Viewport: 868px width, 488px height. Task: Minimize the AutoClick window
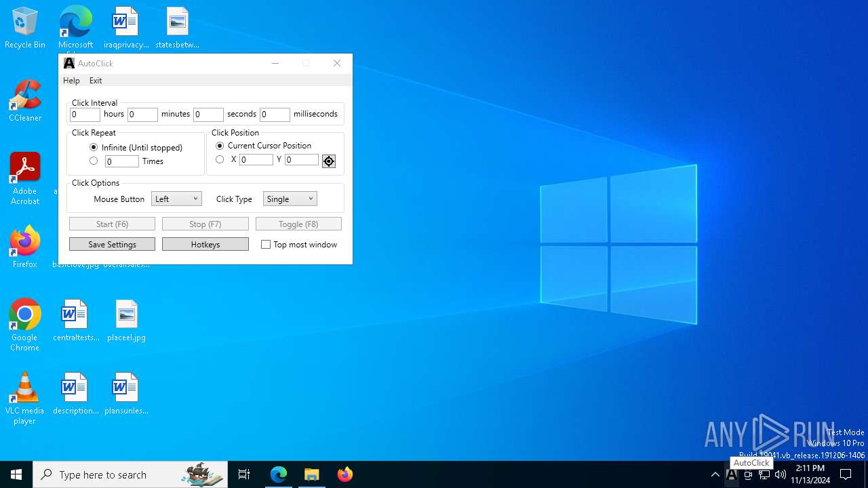[275, 63]
